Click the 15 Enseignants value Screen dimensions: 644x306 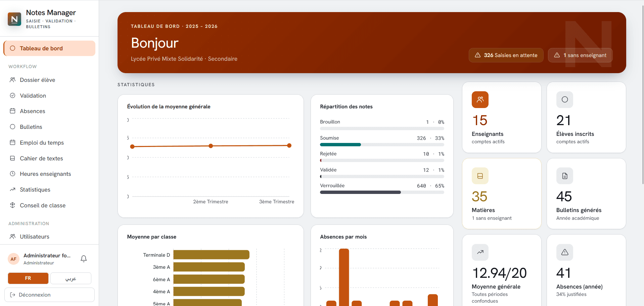(x=480, y=120)
